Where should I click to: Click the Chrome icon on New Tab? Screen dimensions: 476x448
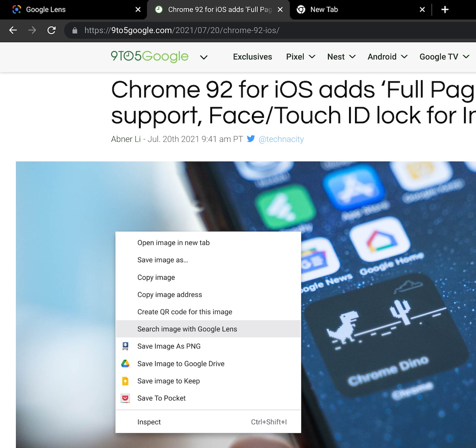(x=301, y=10)
